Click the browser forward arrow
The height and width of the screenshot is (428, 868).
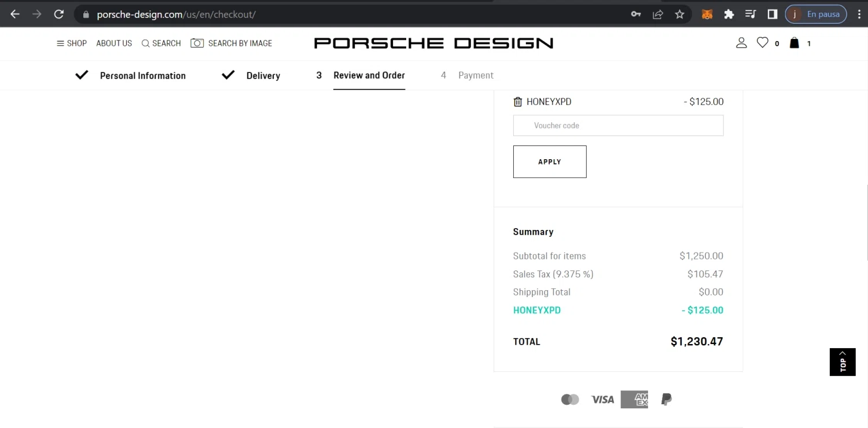tap(37, 14)
